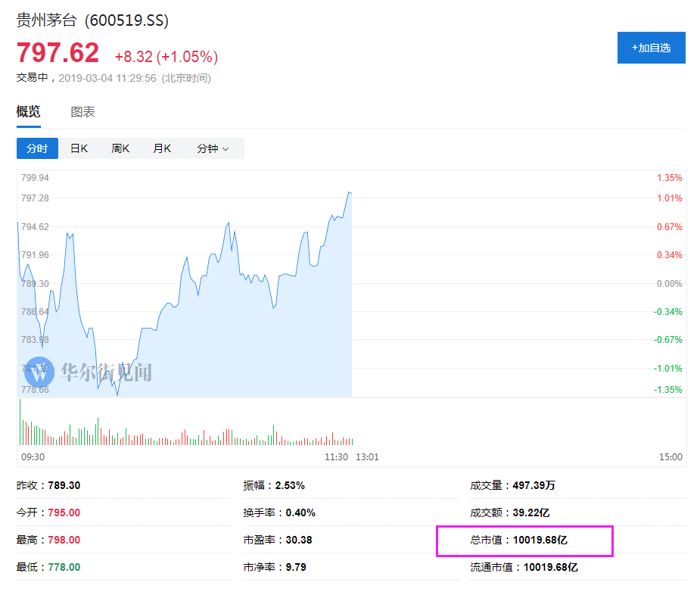Click the 总市值 market cap value
This screenshot has width=700, height=595.
tap(540, 540)
